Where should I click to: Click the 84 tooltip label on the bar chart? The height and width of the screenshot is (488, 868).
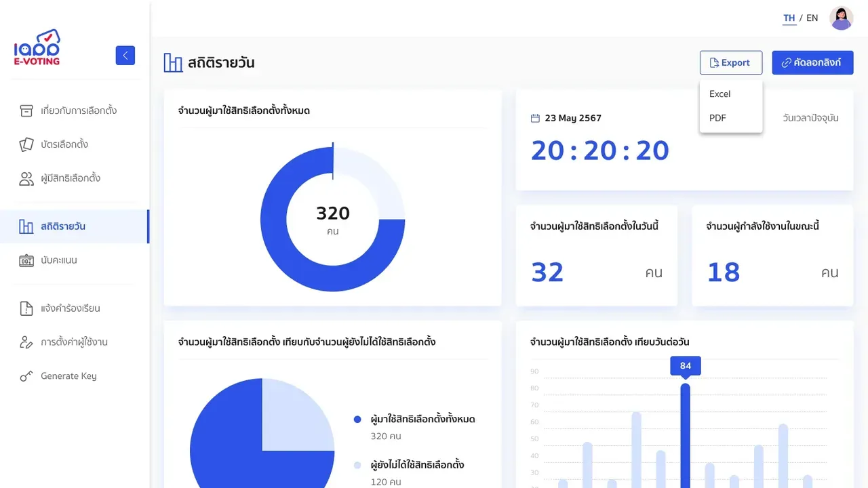pyautogui.click(x=686, y=366)
